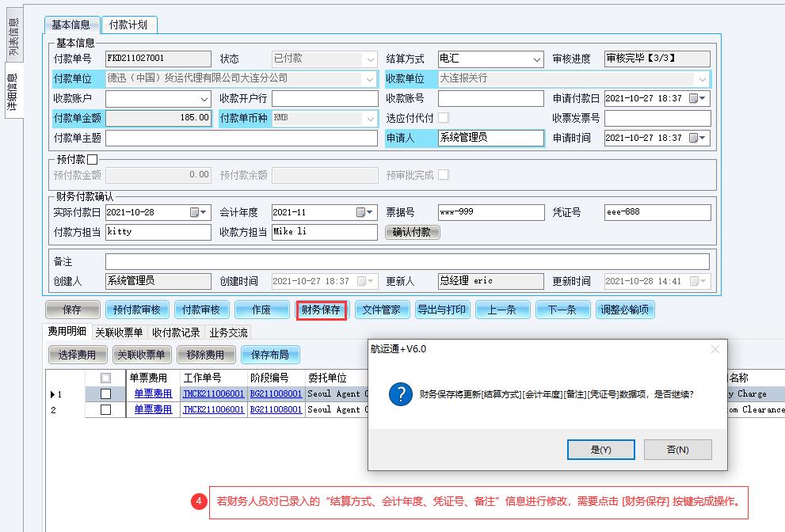Switch to the 付款计划 tab
The image size is (785, 532).
point(129,25)
